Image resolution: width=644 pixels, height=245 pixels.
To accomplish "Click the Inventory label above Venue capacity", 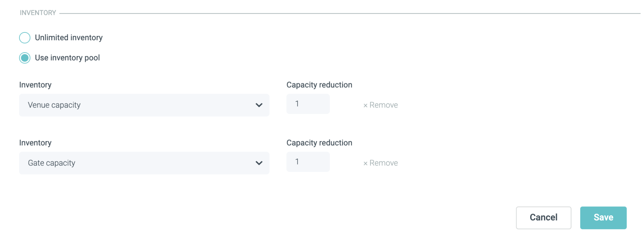I will coord(35,85).
